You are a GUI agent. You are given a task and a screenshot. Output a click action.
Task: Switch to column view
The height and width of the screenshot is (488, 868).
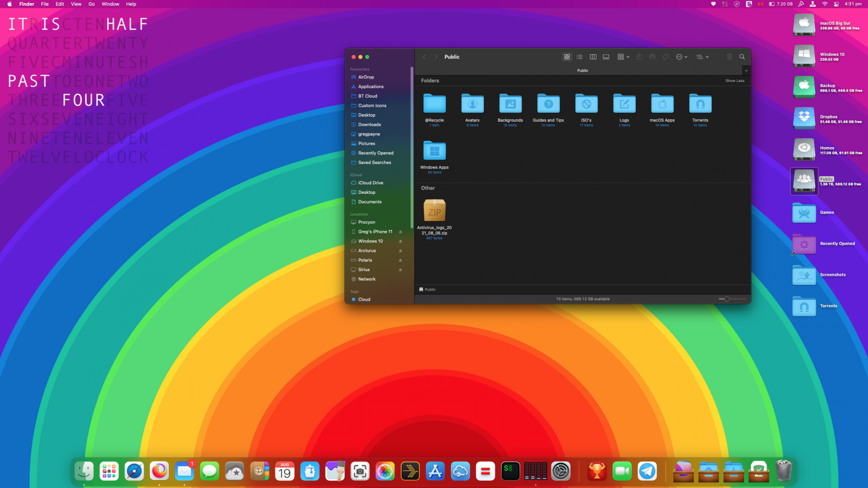tap(593, 57)
